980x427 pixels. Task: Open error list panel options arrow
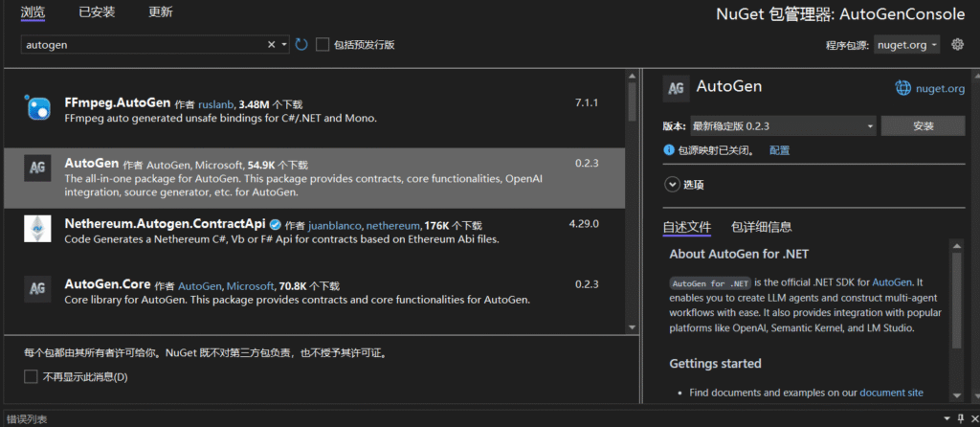tap(947, 419)
